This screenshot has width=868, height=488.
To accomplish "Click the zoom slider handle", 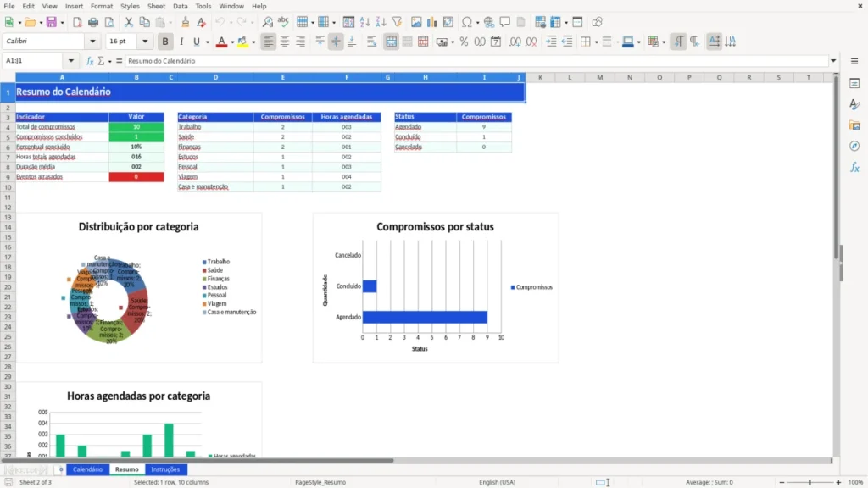I will [810, 482].
